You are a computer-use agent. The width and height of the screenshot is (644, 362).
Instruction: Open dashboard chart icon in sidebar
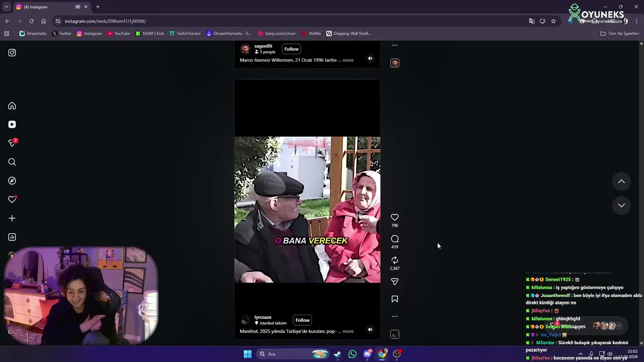click(12, 237)
